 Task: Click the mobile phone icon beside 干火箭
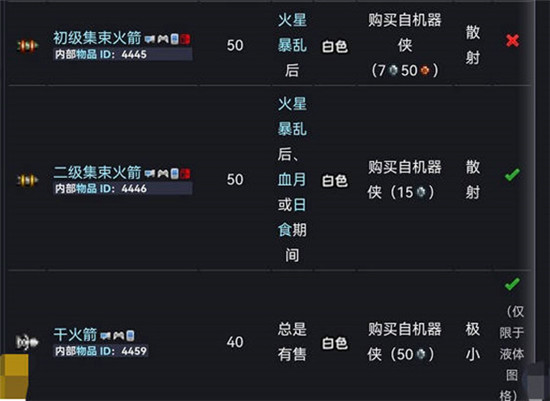coord(130,336)
